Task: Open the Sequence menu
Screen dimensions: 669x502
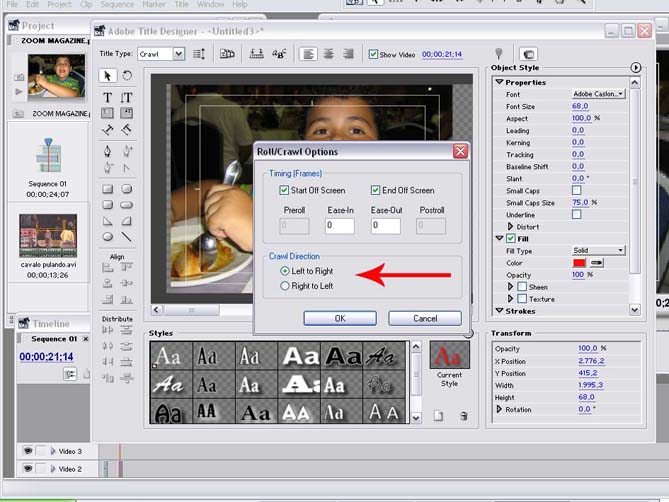Action: (x=117, y=4)
